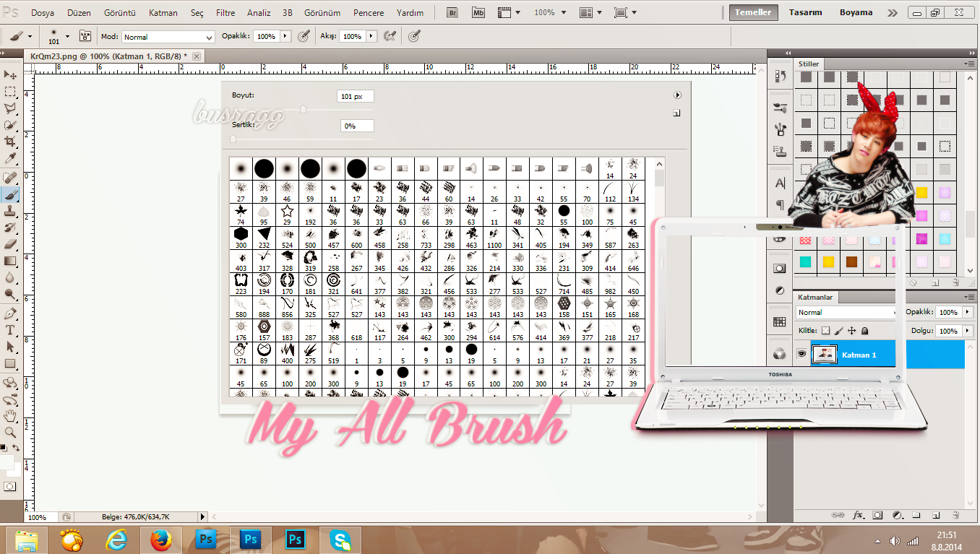Image resolution: width=980 pixels, height=554 pixels.
Task: Select the Clone Stamp tool
Action: (10, 211)
